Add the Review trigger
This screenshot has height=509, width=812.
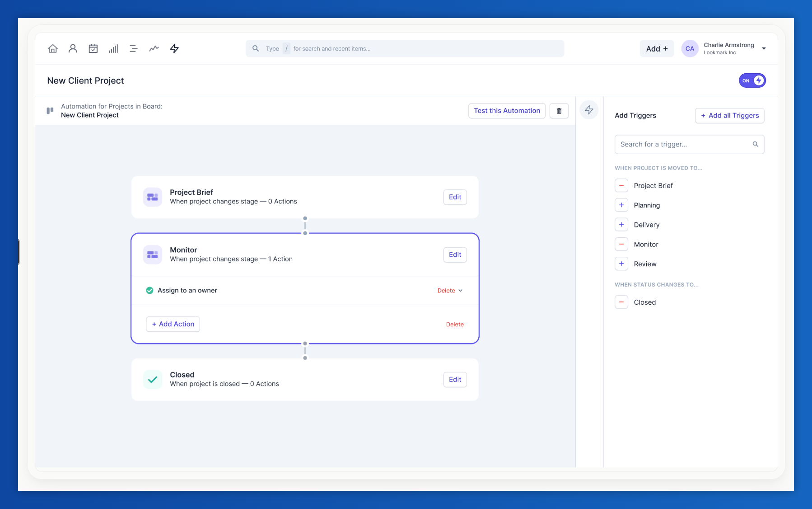(621, 264)
